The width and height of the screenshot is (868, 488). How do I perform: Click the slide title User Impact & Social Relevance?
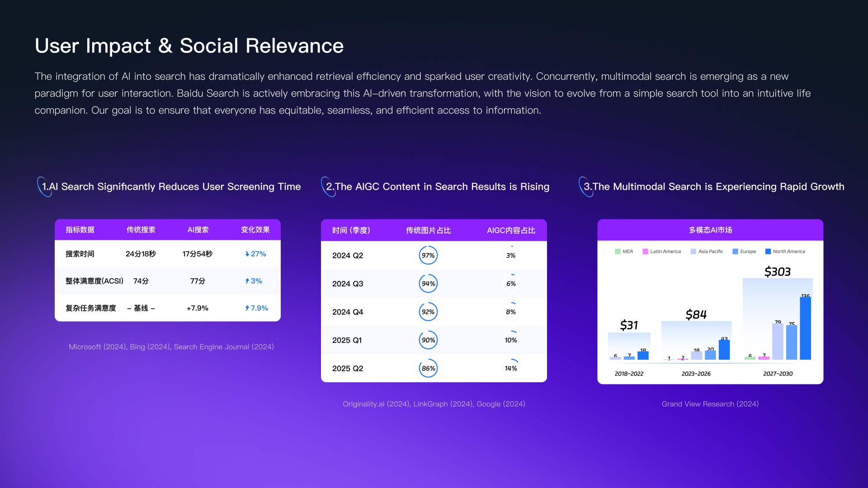(189, 46)
